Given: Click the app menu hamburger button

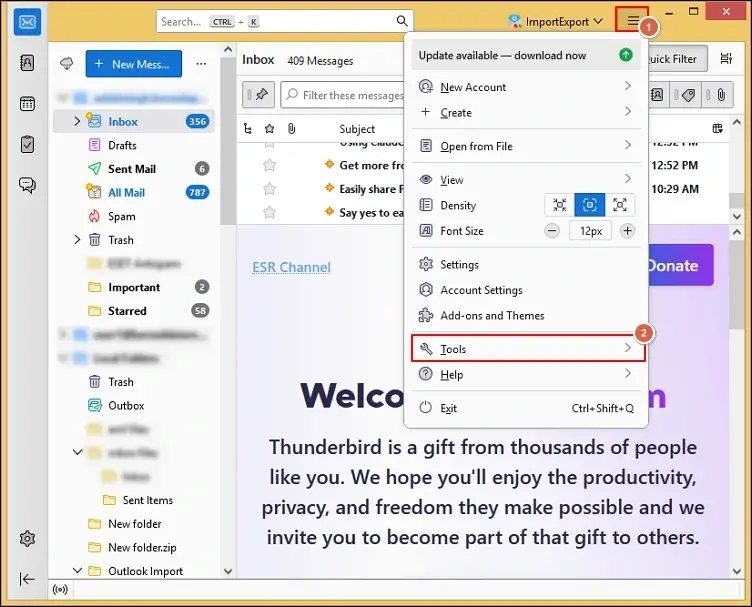Looking at the screenshot, I should point(633,21).
